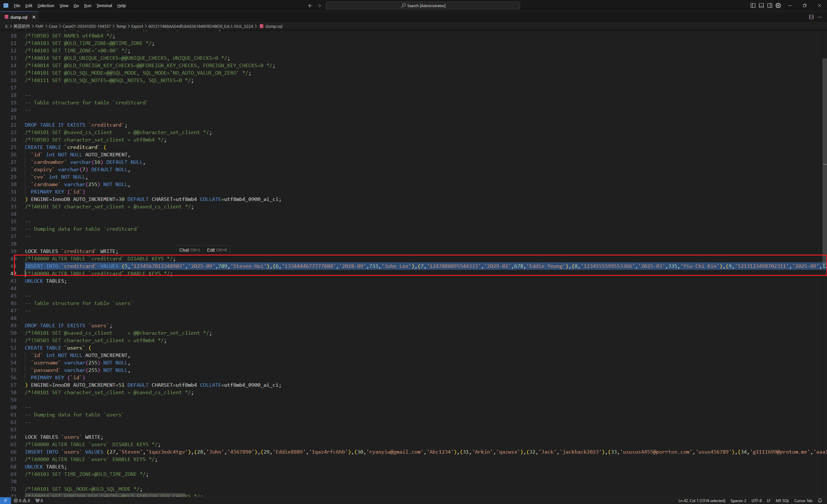Screen dimensions: 827x504
Task: Click the Chat Ctrl+L inline button
Action: [x=190, y=250]
